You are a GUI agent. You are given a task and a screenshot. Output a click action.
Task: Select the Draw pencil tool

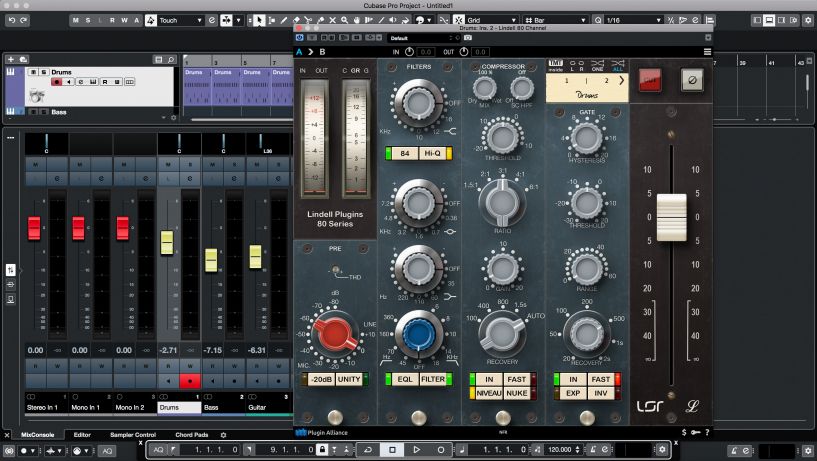coord(284,20)
